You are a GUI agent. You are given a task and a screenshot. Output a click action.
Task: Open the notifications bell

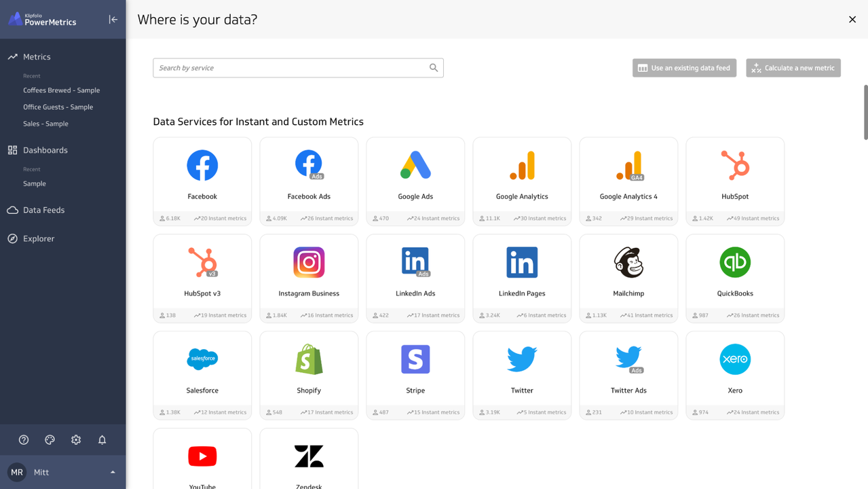tap(102, 439)
